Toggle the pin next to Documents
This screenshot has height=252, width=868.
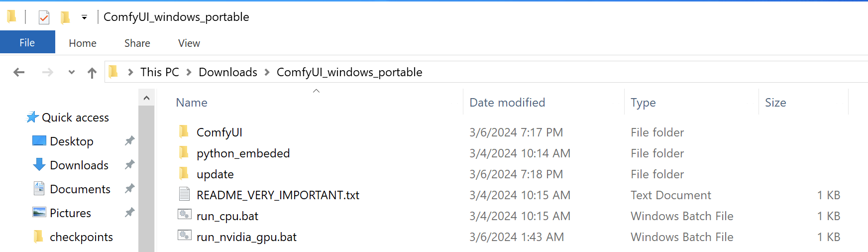tap(129, 189)
